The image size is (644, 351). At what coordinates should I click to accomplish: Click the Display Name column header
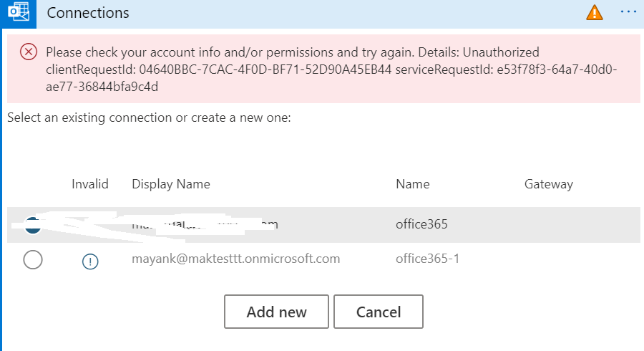tap(171, 183)
